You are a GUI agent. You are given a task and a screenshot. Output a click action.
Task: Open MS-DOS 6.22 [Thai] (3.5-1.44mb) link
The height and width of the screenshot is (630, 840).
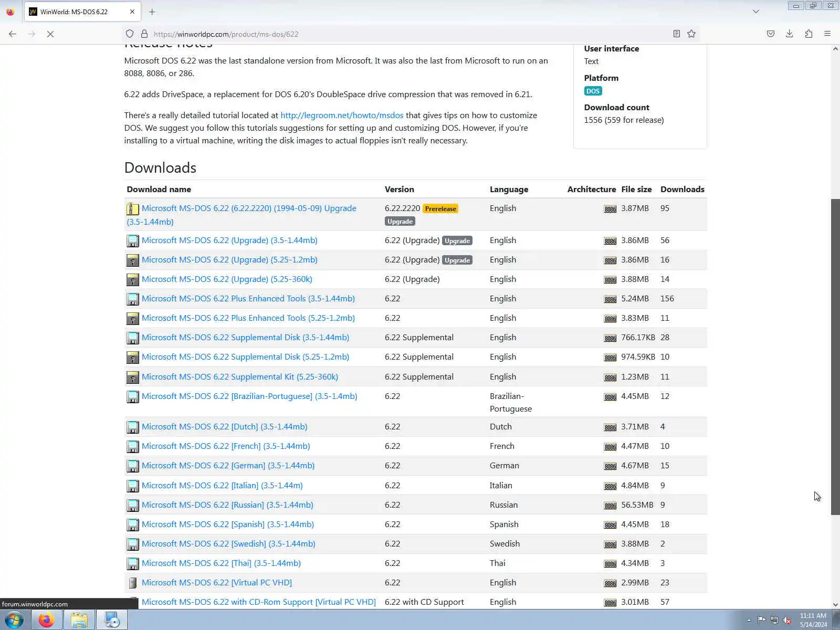pos(221,563)
